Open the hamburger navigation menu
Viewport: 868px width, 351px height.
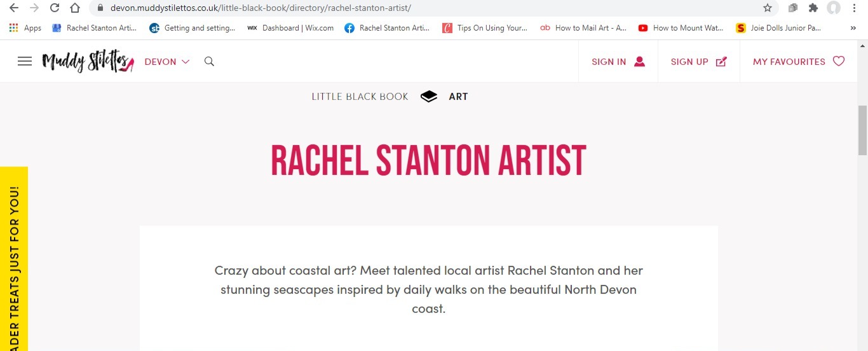[x=25, y=62]
